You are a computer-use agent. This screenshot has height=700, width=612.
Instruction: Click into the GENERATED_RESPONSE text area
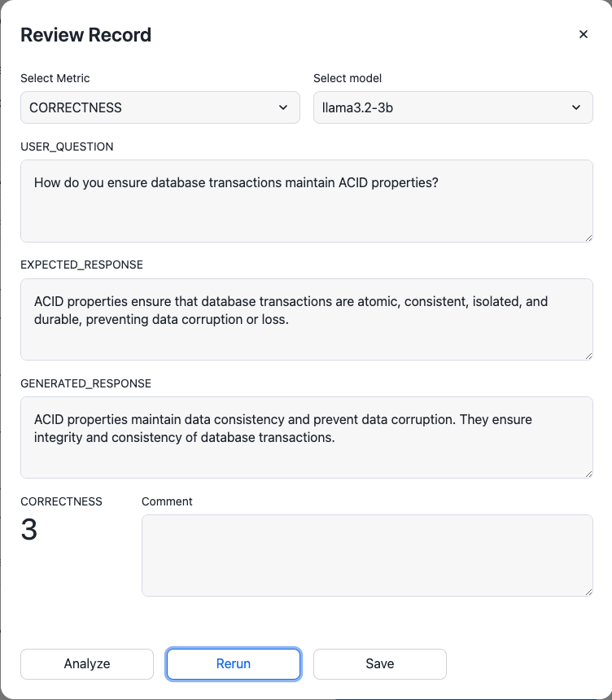click(x=306, y=437)
